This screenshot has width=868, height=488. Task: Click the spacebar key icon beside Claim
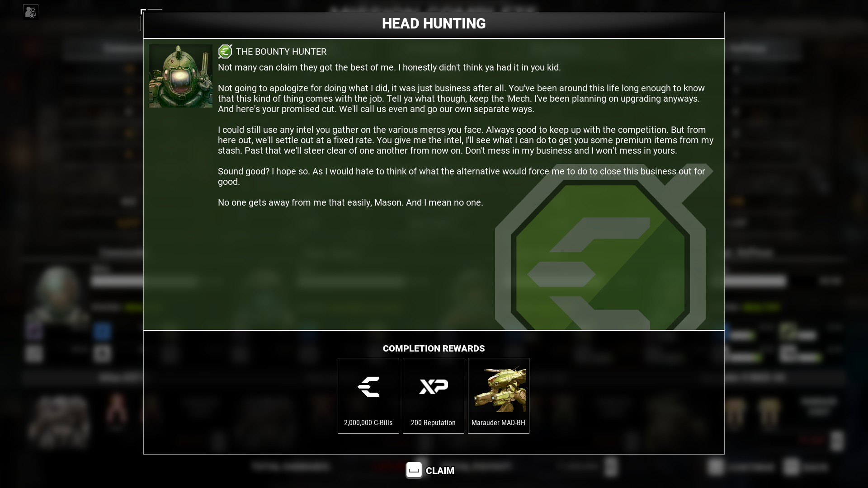pos(414,470)
